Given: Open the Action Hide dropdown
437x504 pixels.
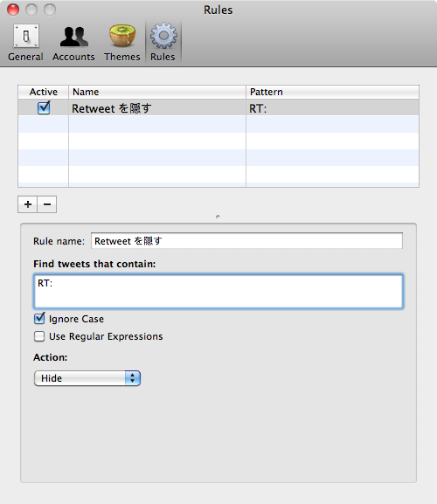Looking at the screenshot, I should [87, 378].
